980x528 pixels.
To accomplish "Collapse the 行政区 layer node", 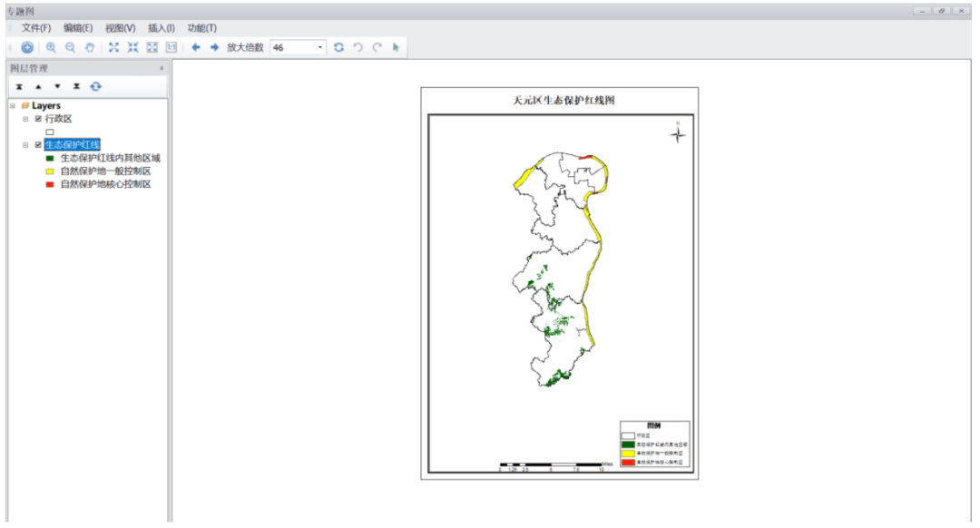I will click(x=25, y=119).
